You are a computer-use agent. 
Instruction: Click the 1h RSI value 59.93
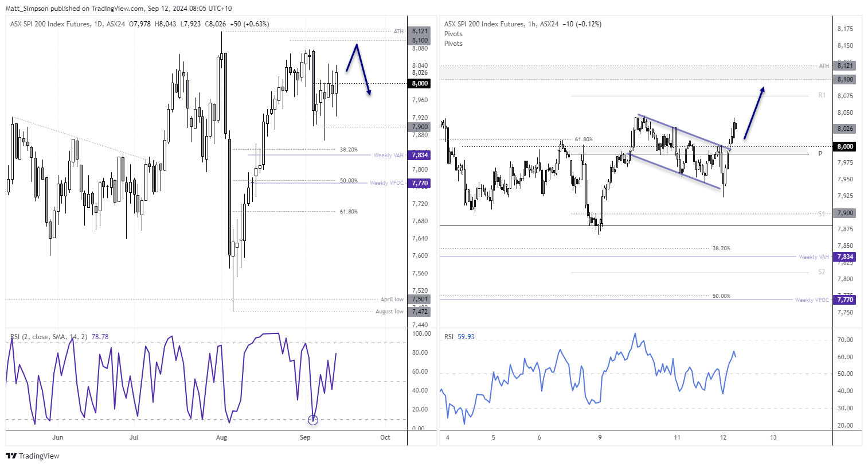tap(466, 337)
